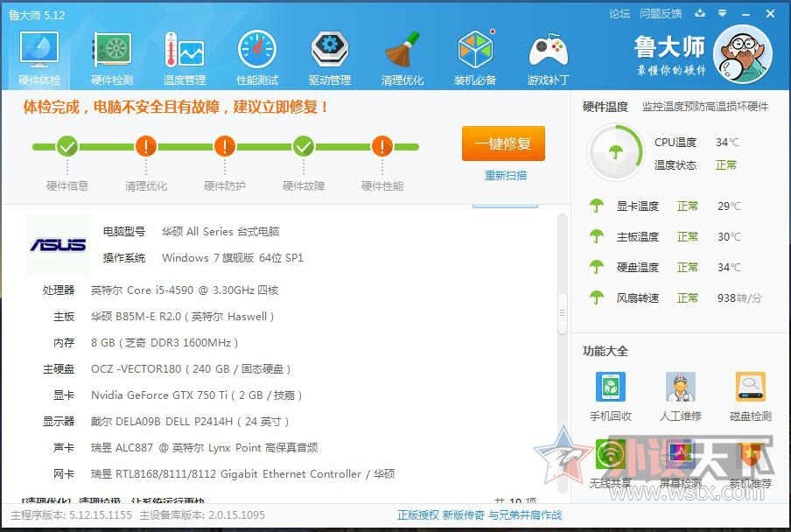The width and height of the screenshot is (791, 532).
Task: Click the RTL8168/8111/8112 network card text
Action: tap(242, 473)
